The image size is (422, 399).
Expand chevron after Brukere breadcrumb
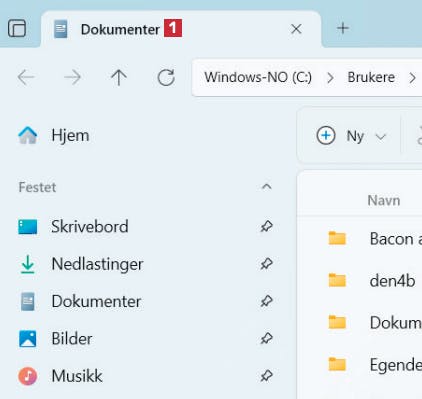pyautogui.click(x=412, y=78)
